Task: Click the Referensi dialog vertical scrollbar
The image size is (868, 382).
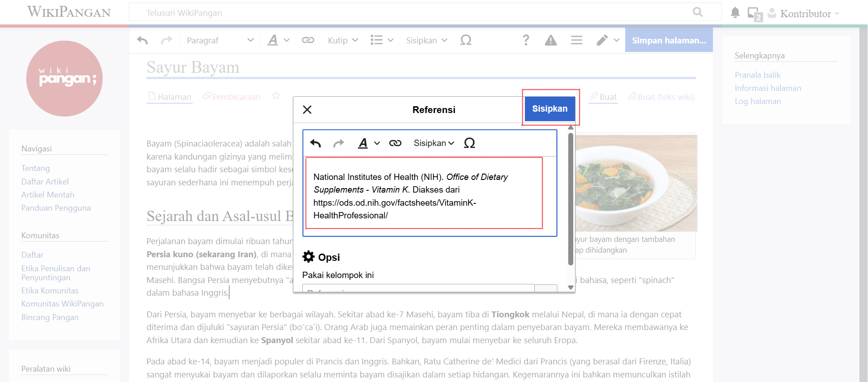Action: point(571,199)
